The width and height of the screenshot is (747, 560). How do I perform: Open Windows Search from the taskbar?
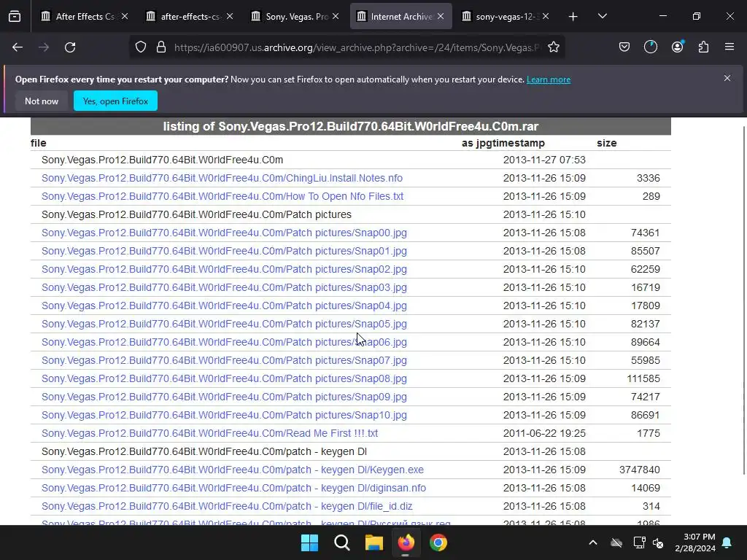pos(341,542)
